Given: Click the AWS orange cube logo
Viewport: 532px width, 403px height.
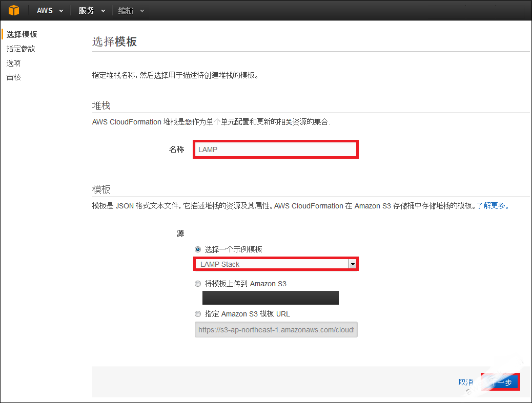Looking at the screenshot, I should [x=14, y=11].
